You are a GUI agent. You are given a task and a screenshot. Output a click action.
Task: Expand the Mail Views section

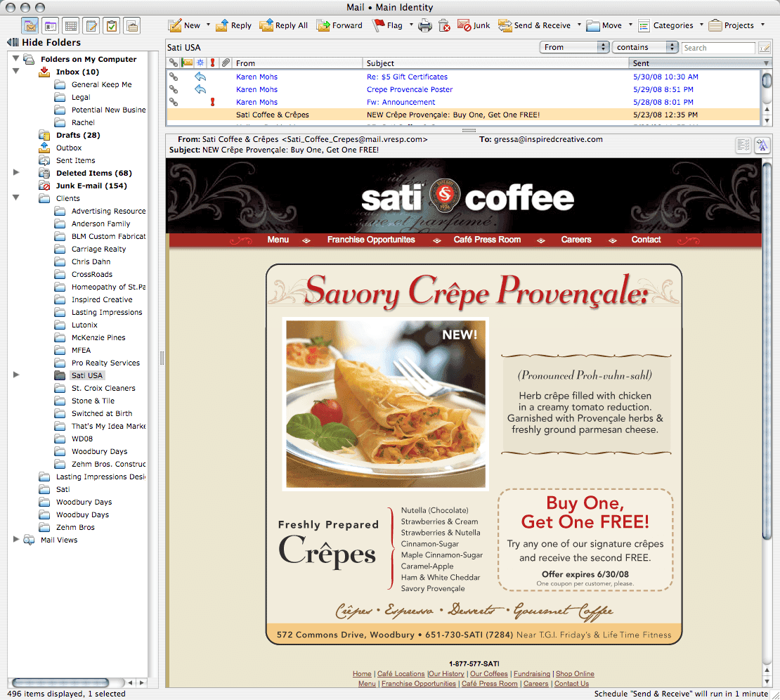[17, 540]
